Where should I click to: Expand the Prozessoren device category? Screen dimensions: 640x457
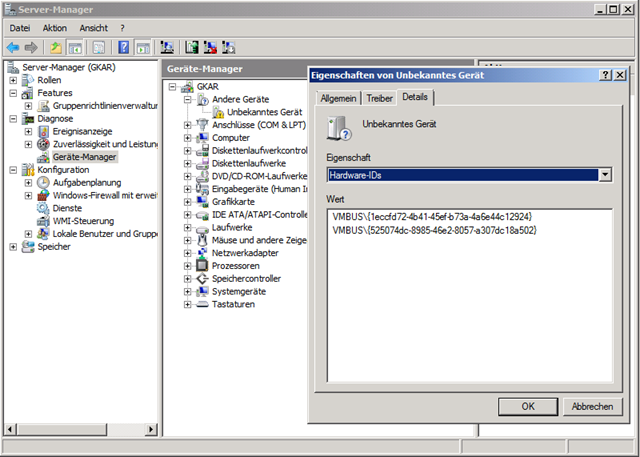[x=187, y=266]
